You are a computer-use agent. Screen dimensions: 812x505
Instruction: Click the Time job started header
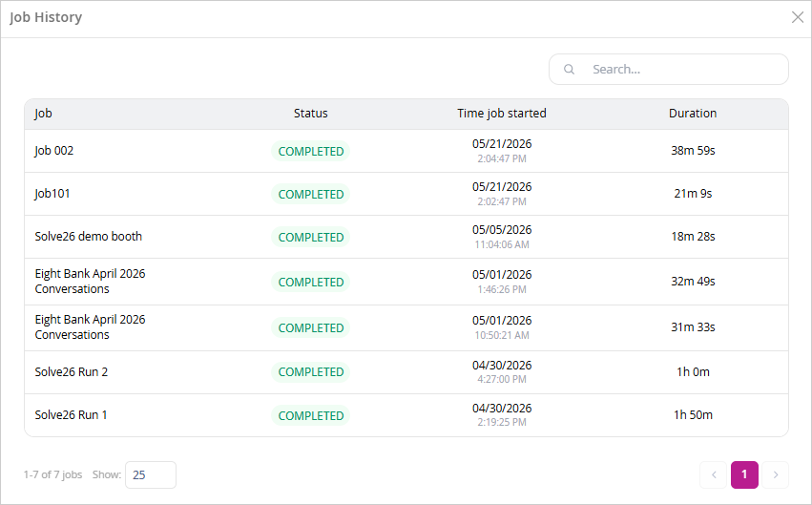click(x=502, y=114)
